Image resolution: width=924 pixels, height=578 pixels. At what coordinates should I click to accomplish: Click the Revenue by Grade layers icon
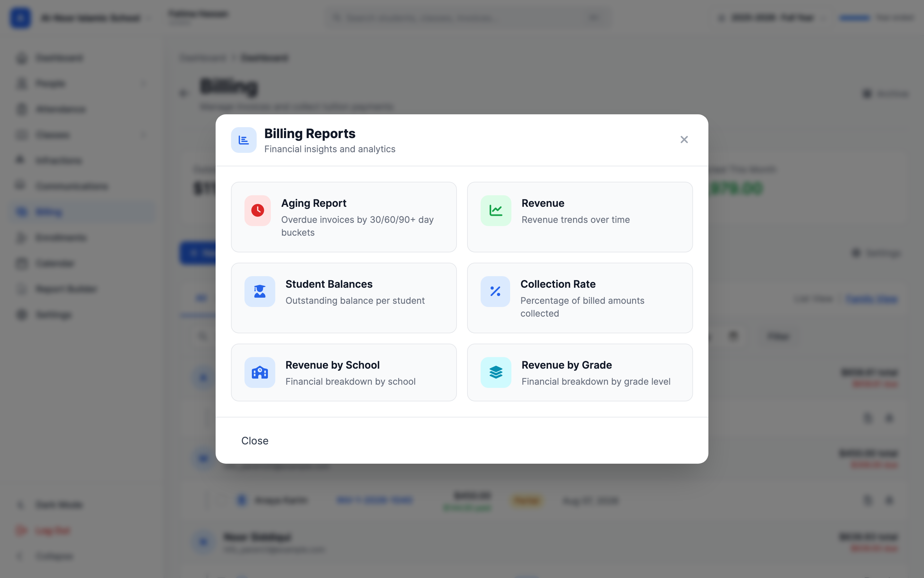[x=496, y=373]
